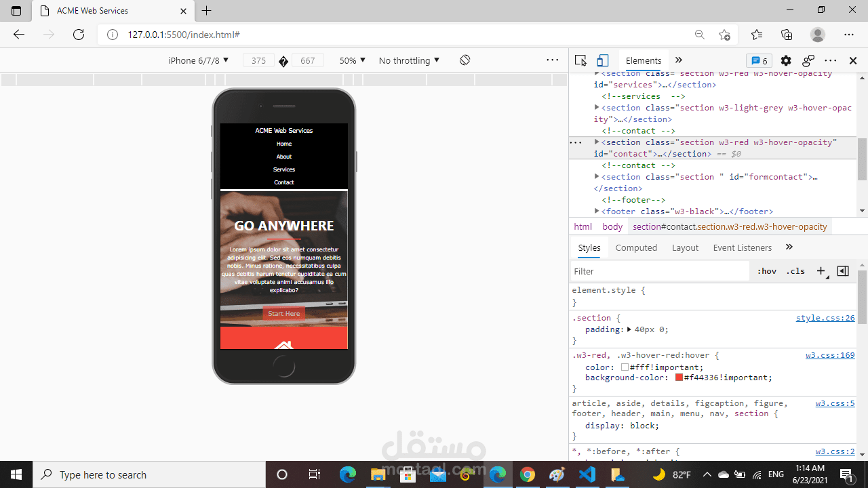The image size is (868, 488).
Task: Click the Start Here button in preview
Action: click(283, 313)
